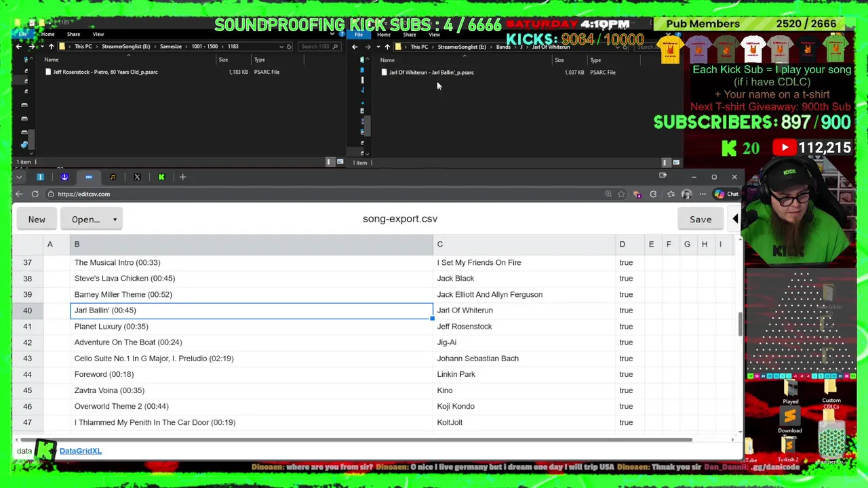
Task: Open the File menu in left Explorer window
Action: [22, 34]
